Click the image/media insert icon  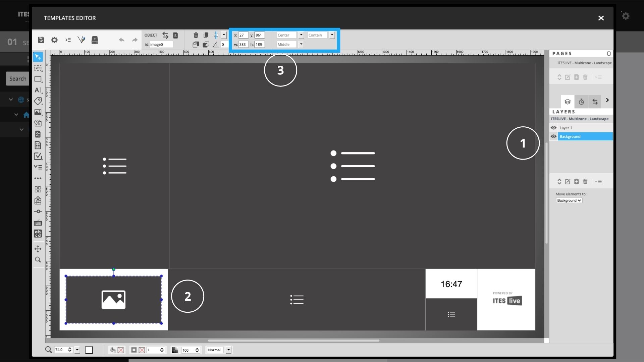[x=38, y=112]
